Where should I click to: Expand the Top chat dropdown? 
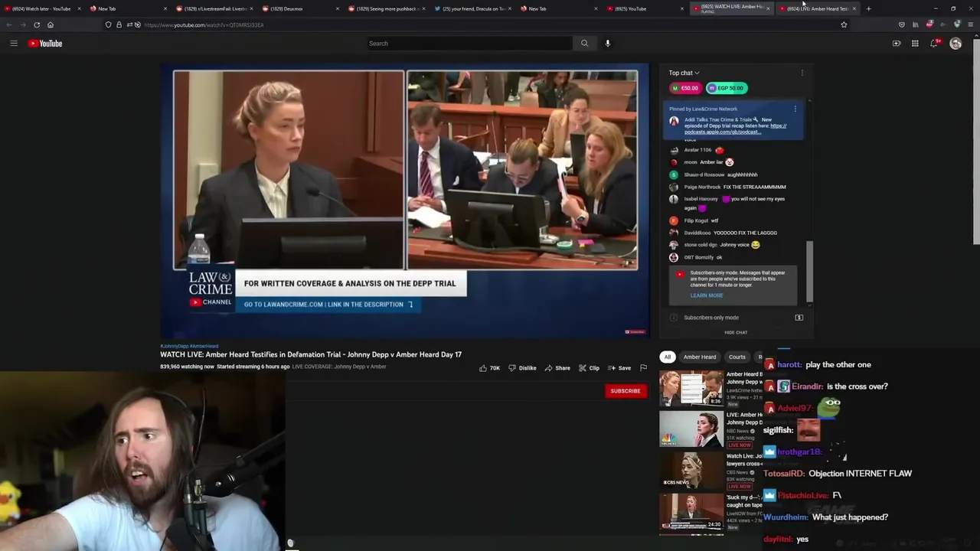click(x=684, y=73)
